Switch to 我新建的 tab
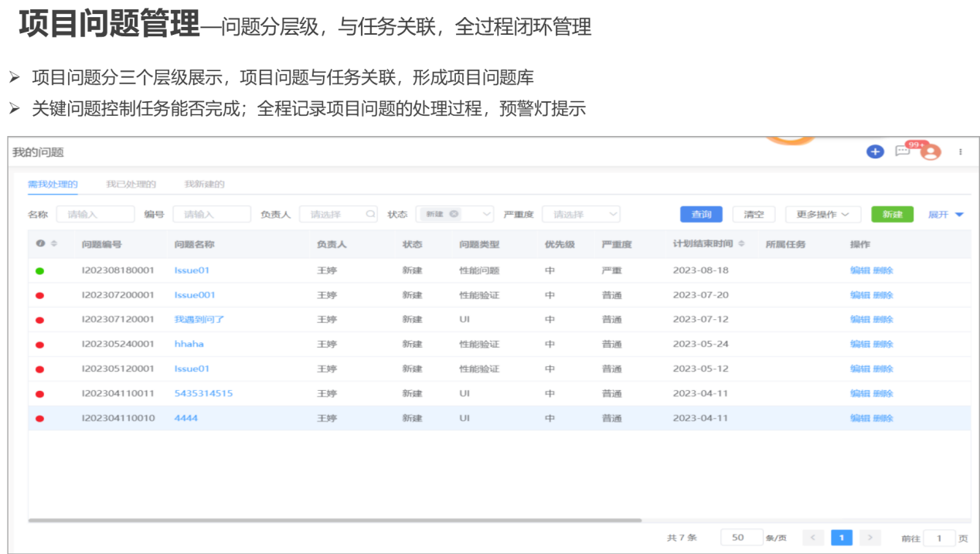Image resolution: width=980 pixels, height=554 pixels. coord(204,185)
